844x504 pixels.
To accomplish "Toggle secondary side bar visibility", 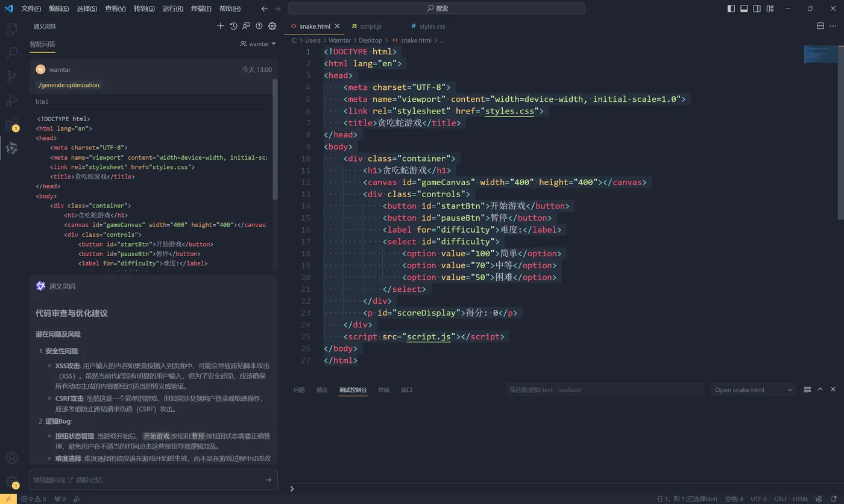I will click(x=757, y=8).
